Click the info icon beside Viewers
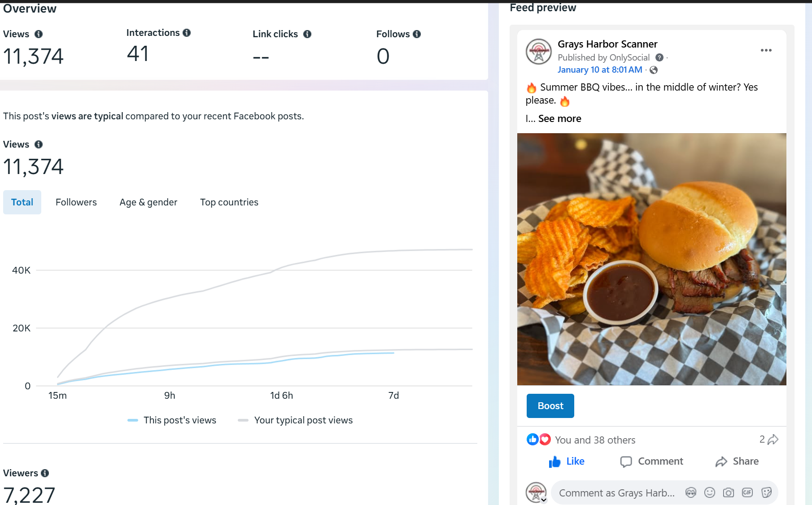 (x=45, y=473)
